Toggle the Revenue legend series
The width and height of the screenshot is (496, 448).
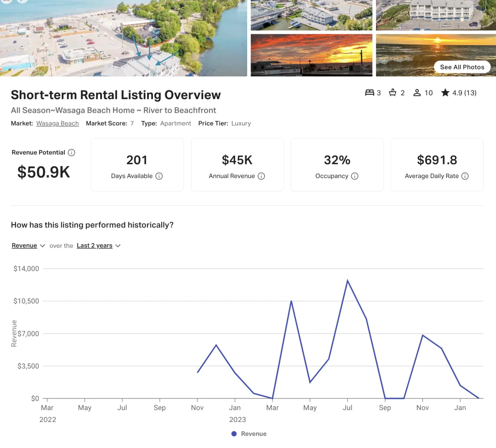(x=249, y=434)
